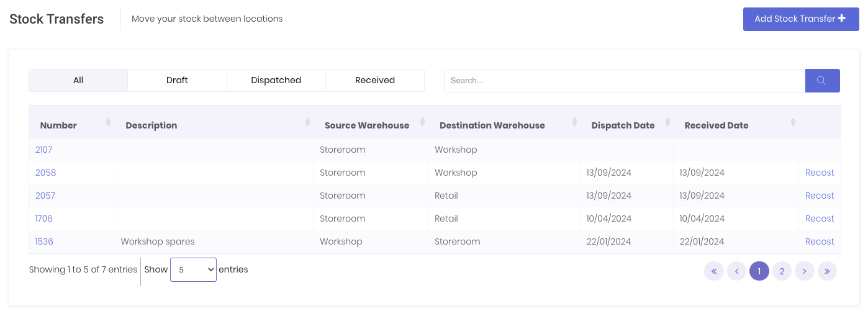
Task: Click into the Search input field
Action: pyautogui.click(x=624, y=81)
